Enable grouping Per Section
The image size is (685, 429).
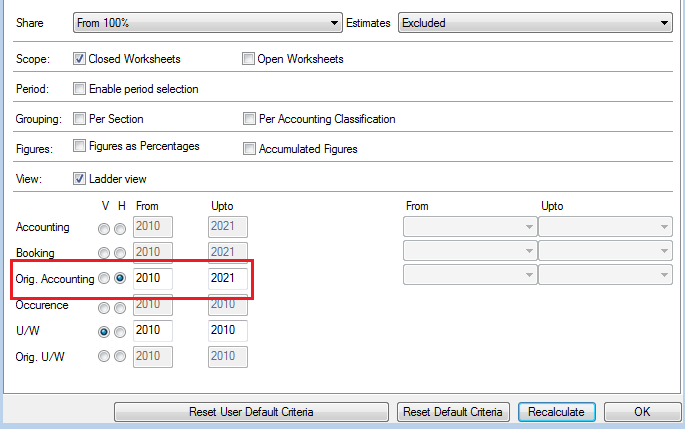(x=80, y=119)
